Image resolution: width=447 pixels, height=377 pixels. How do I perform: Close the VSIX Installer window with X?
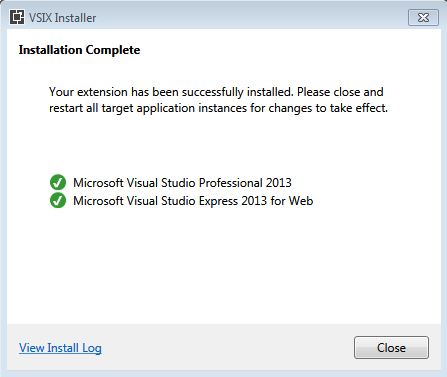(x=423, y=17)
